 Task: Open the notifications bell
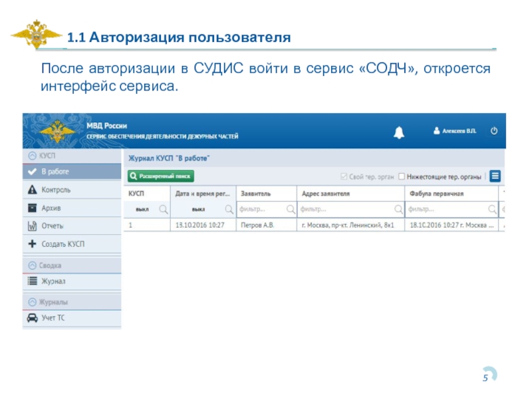point(398,132)
